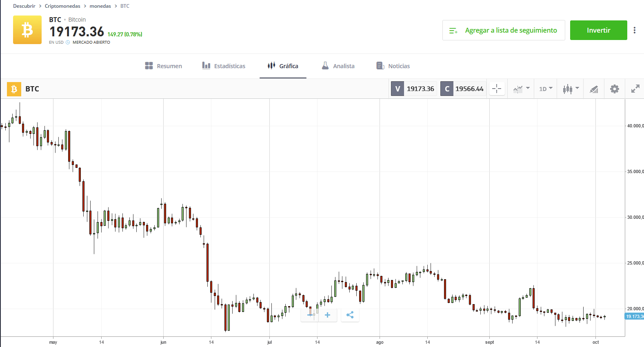The image size is (644, 347).
Task: Open the Analista tab
Action: point(338,66)
